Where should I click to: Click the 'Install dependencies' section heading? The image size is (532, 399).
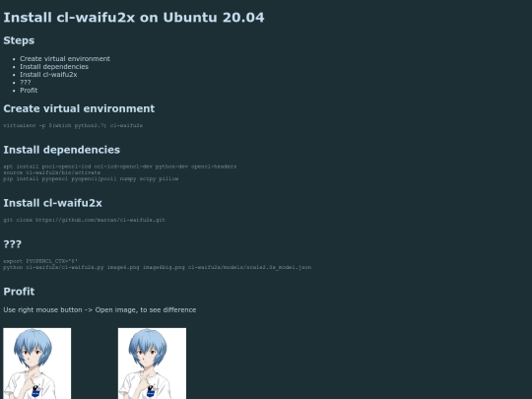pos(62,150)
